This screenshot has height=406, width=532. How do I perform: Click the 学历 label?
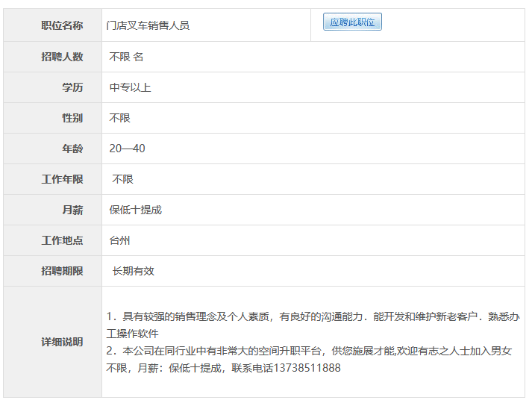click(72, 87)
